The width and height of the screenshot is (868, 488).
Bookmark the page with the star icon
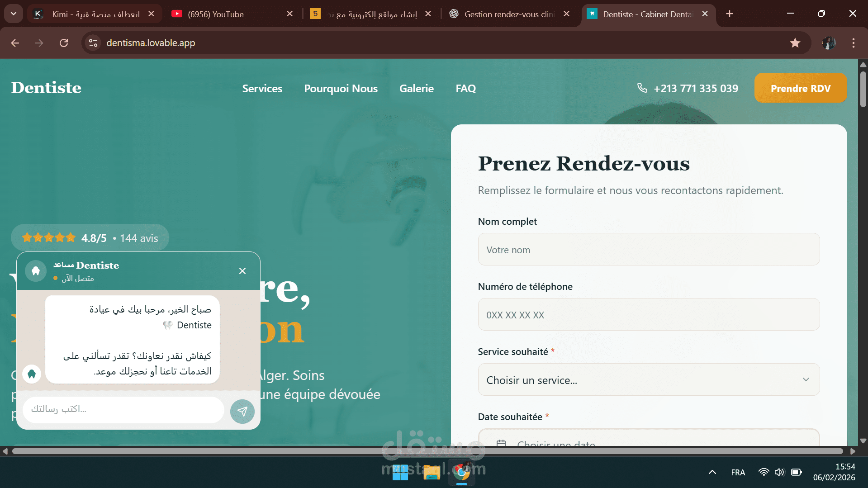[x=795, y=43]
